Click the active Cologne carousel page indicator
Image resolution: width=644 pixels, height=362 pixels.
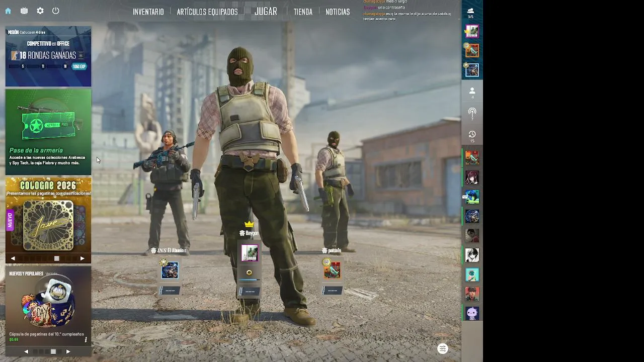(x=56, y=258)
